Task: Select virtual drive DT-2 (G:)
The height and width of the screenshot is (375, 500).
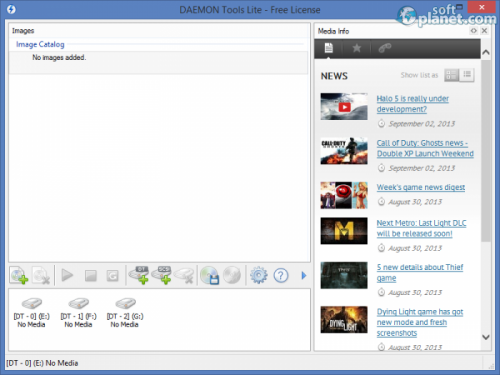Action: point(125,313)
